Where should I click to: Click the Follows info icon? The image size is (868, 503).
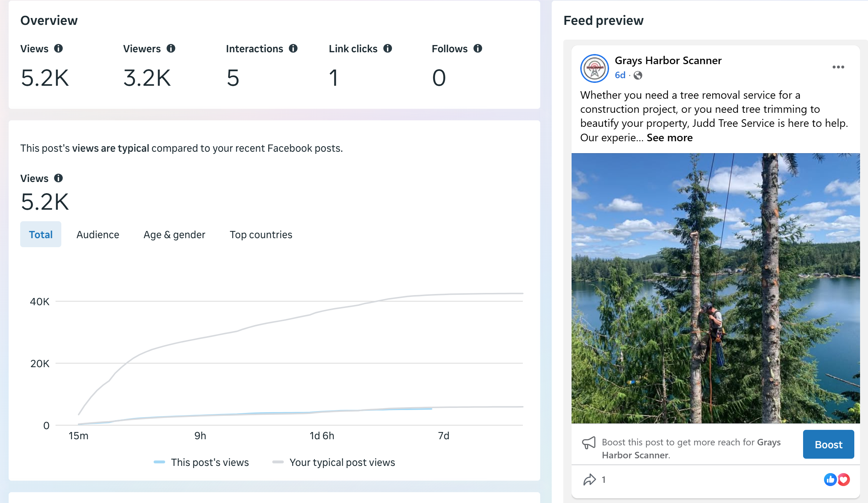pos(478,49)
